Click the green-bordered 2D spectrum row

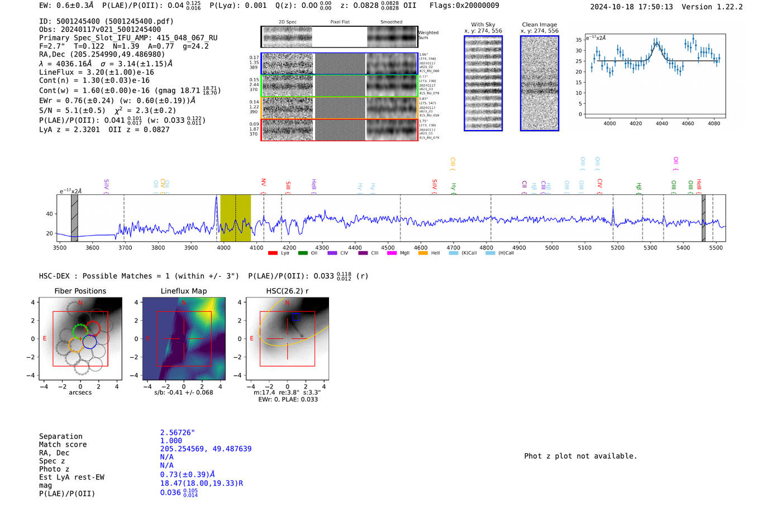[x=339, y=85]
